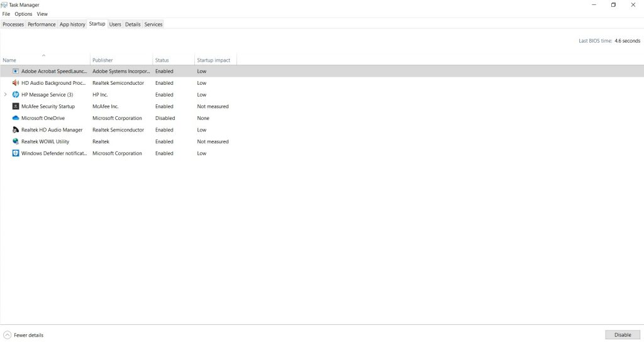This screenshot has width=644, height=345.
Task: Switch to the Performance tab
Action: pos(42,25)
